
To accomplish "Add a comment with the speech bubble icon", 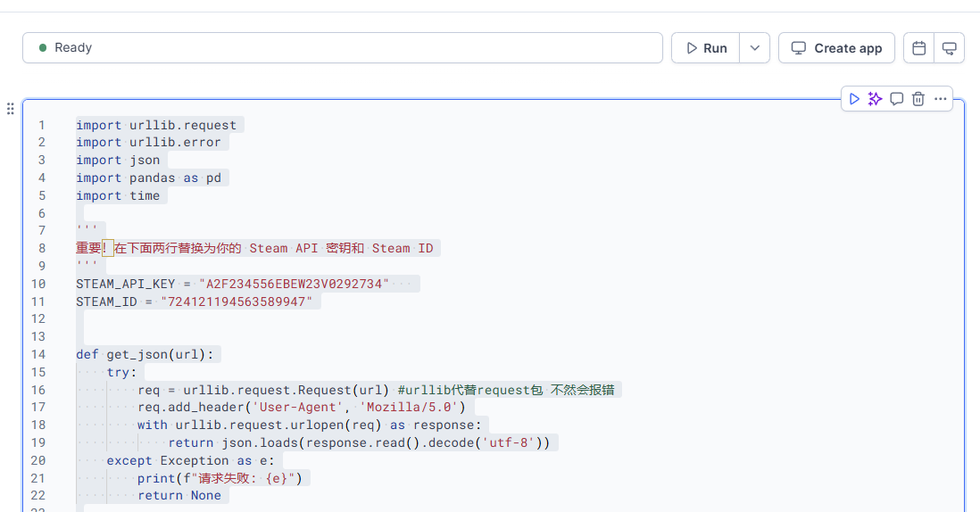I will tap(897, 99).
